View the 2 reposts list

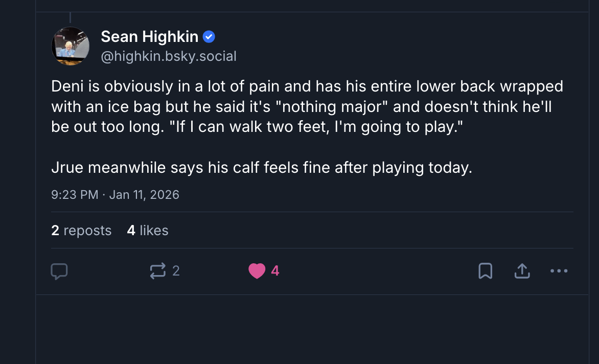click(x=81, y=231)
